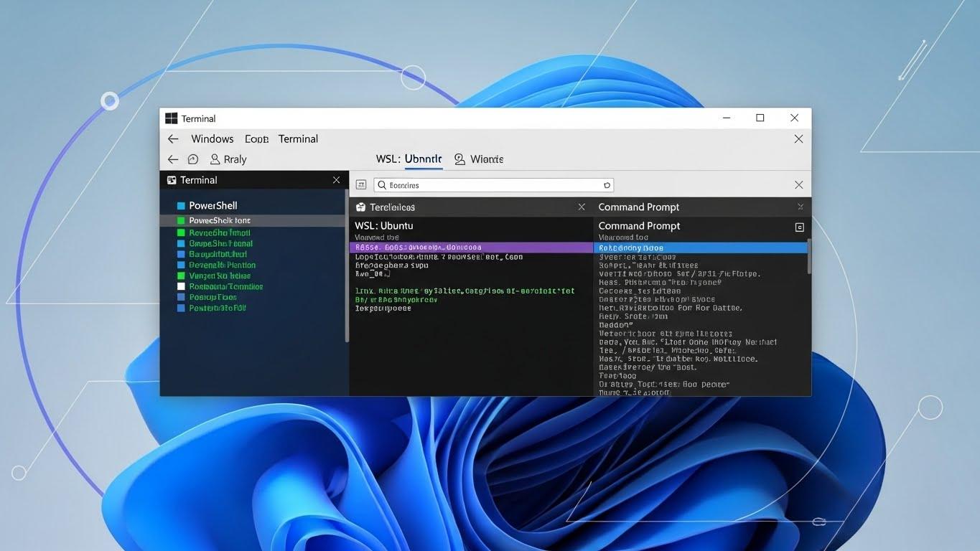
Task: Click the refresh icon inside the search bar
Action: click(607, 184)
